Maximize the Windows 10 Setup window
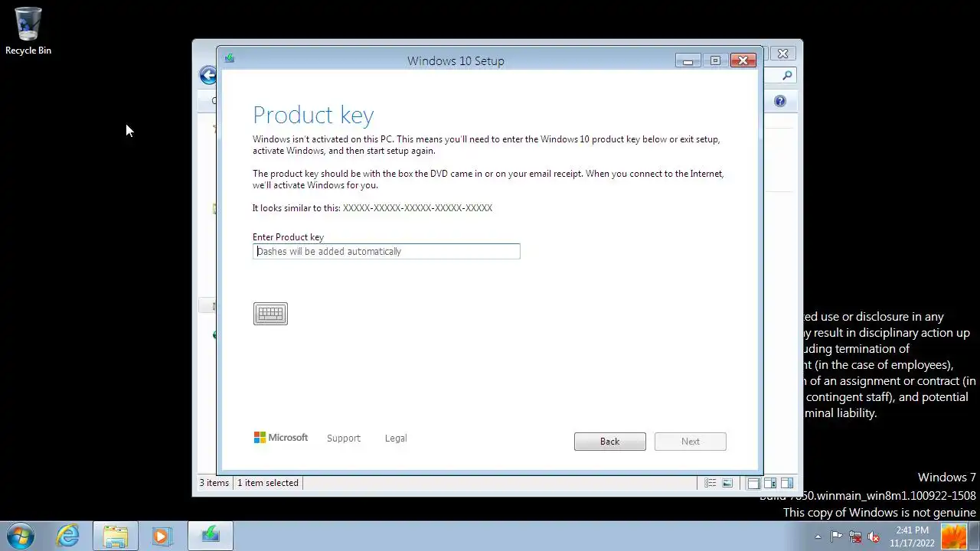Image resolution: width=980 pixels, height=551 pixels. [x=715, y=60]
